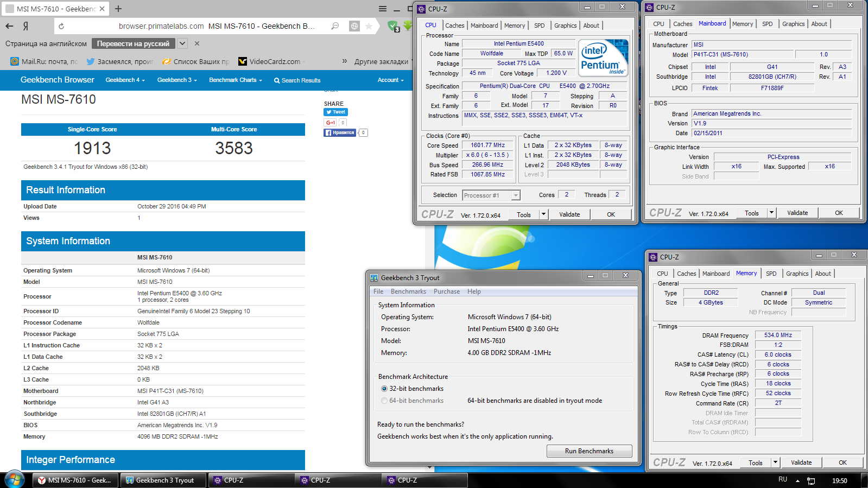
Task: Open the Account dropdown menu
Action: pyautogui.click(x=391, y=80)
